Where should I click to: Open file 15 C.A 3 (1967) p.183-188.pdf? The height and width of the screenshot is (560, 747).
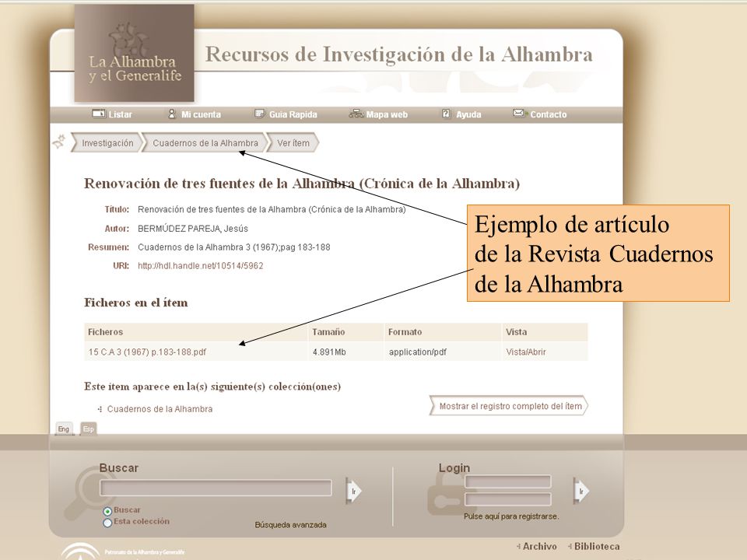(x=147, y=352)
